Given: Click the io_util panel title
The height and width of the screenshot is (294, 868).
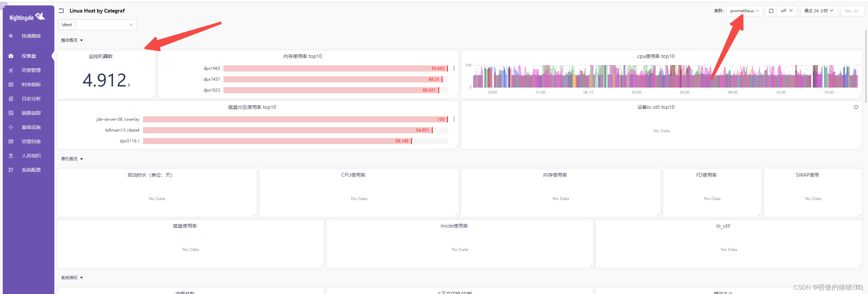Looking at the screenshot, I should coord(723,226).
